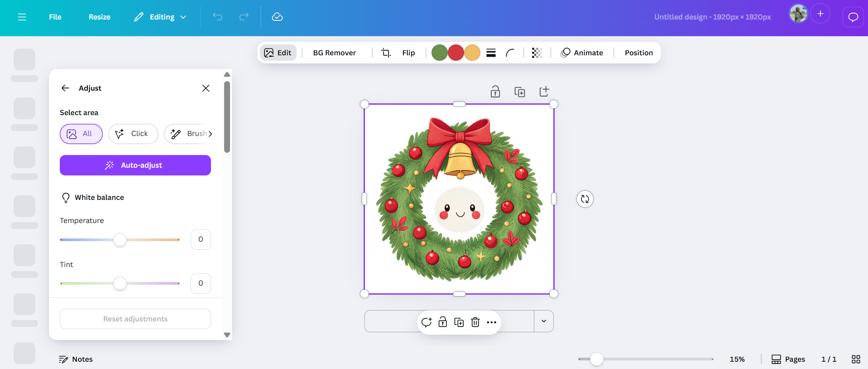
Task: Pick the red color swatch
Action: click(456, 53)
